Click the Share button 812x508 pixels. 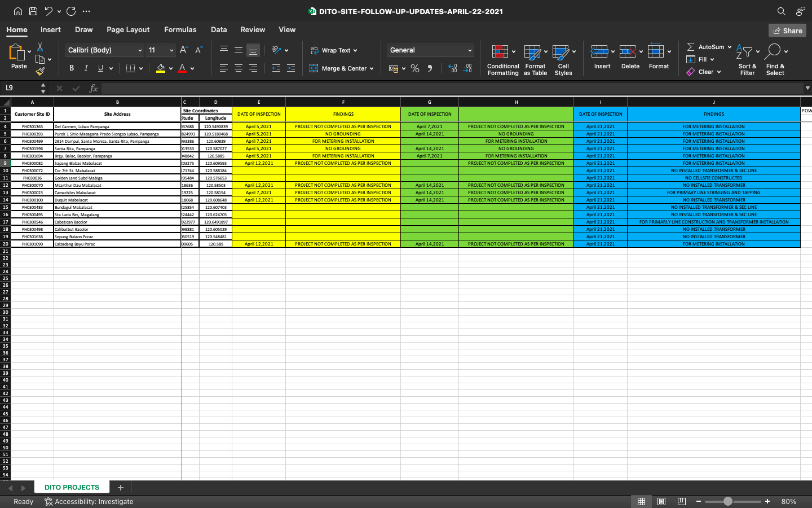pos(787,30)
